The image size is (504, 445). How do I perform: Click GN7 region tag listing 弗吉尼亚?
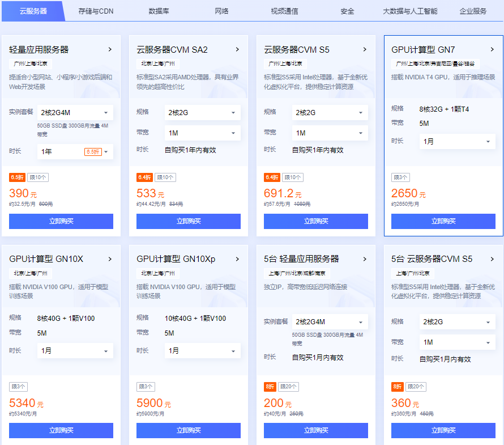click(435, 63)
